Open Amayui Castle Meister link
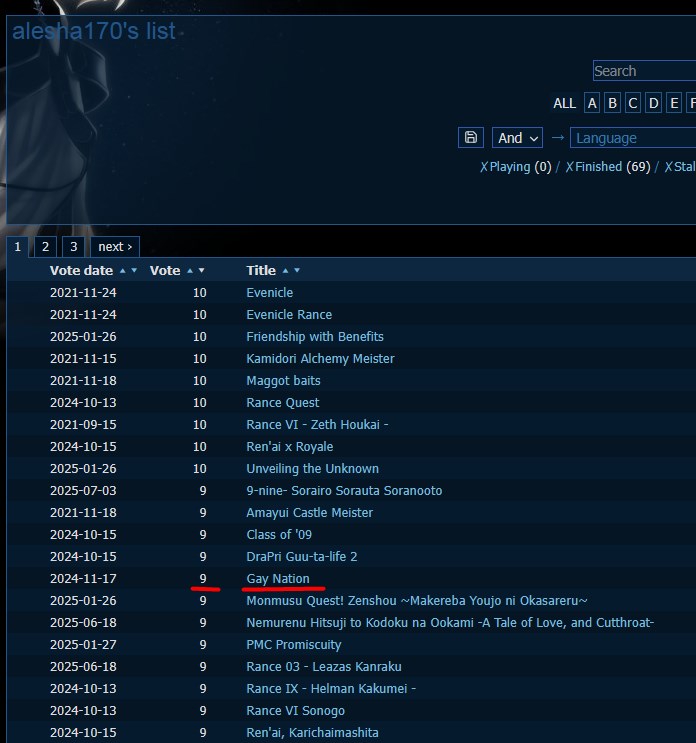The width and height of the screenshot is (696, 743). point(309,512)
